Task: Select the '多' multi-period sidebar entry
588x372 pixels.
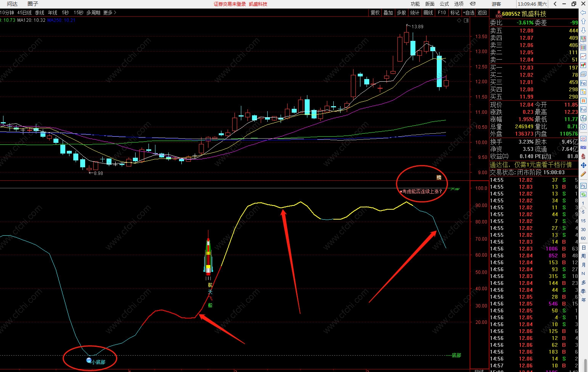Action: coord(583,283)
